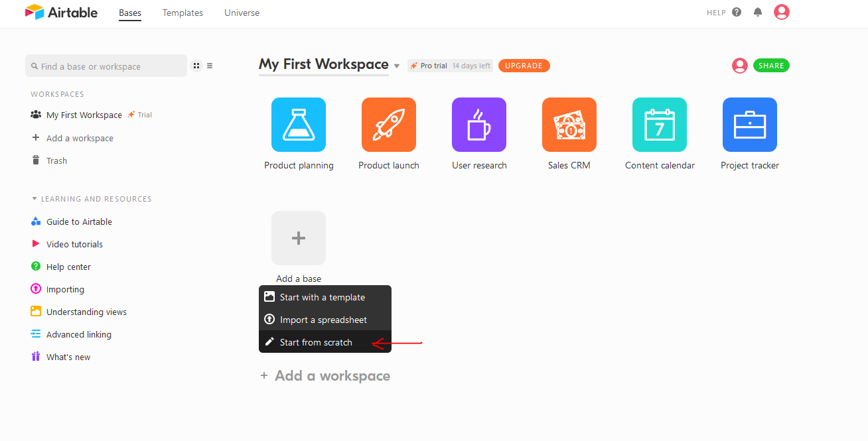The width and height of the screenshot is (868, 441).
Task: Open the Project tracker briefcase base
Action: click(x=750, y=125)
